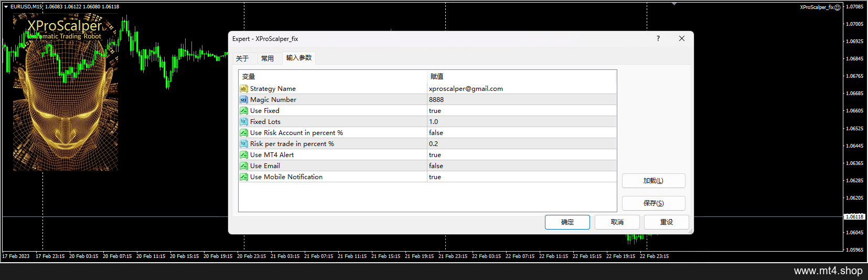Select the 输入参数 tab
The height and width of the screenshot is (280, 868).
(x=299, y=58)
